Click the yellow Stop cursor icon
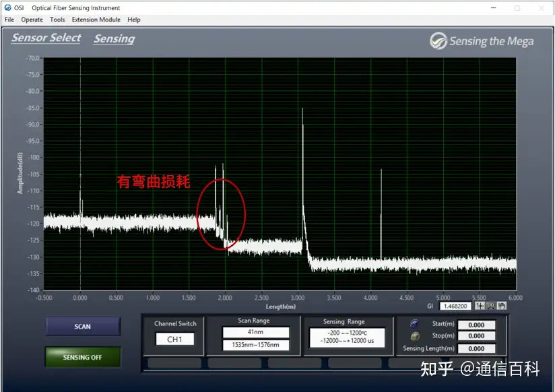The width and height of the screenshot is (555, 392). click(415, 335)
